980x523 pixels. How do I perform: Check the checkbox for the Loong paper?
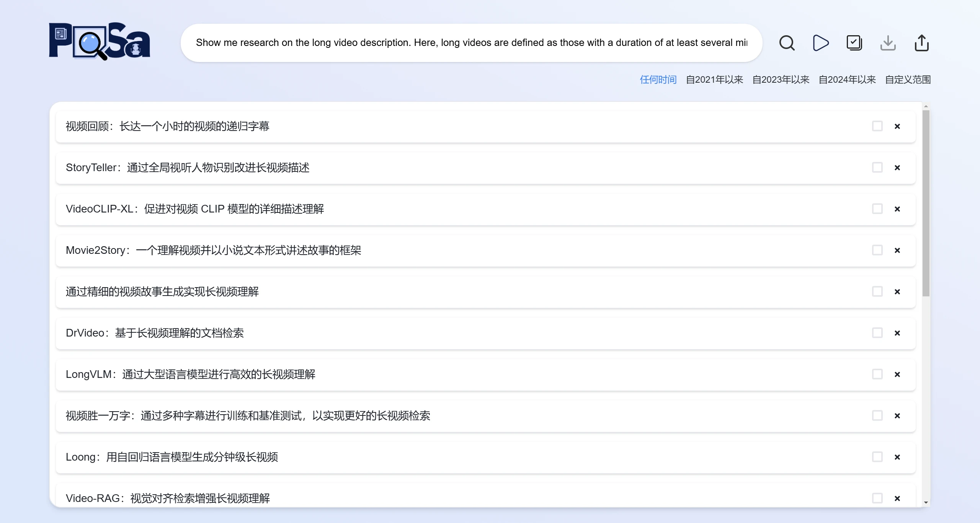[x=877, y=457]
